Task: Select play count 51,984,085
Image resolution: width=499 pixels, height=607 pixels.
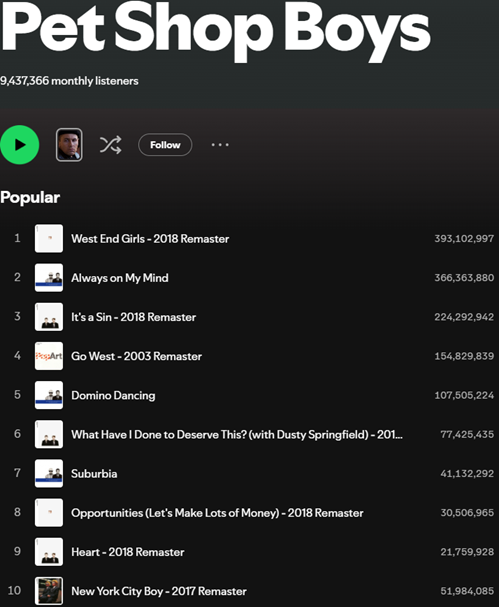Action: [x=467, y=591]
